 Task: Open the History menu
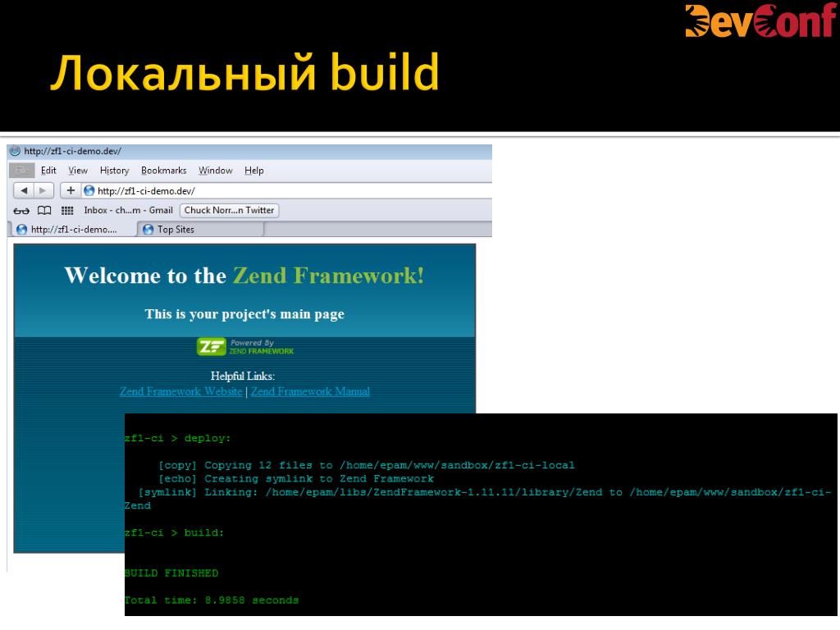[x=114, y=171]
